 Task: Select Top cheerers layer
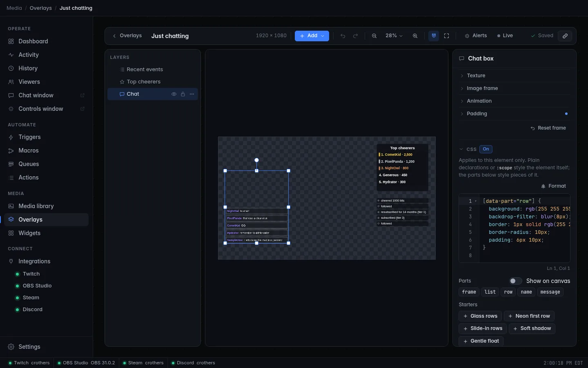[153, 82]
